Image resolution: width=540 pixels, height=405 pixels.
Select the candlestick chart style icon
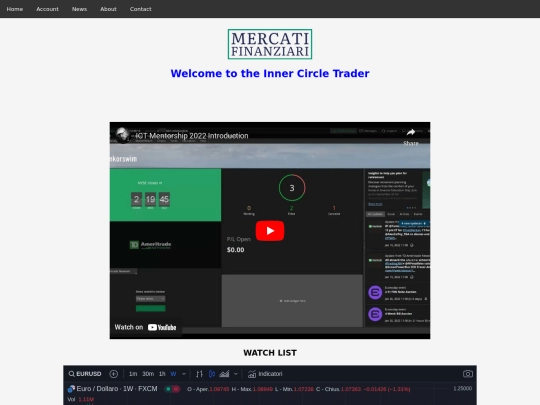tap(212, 374)
